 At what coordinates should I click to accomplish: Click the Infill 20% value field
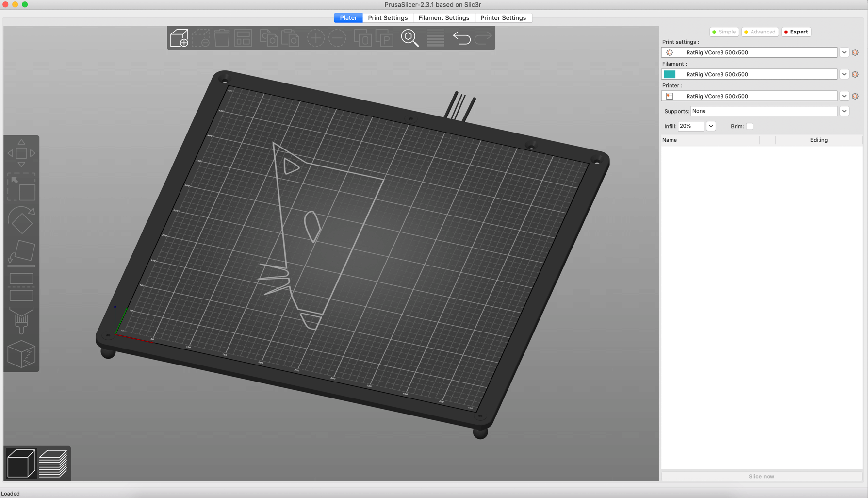coord(691,126)
